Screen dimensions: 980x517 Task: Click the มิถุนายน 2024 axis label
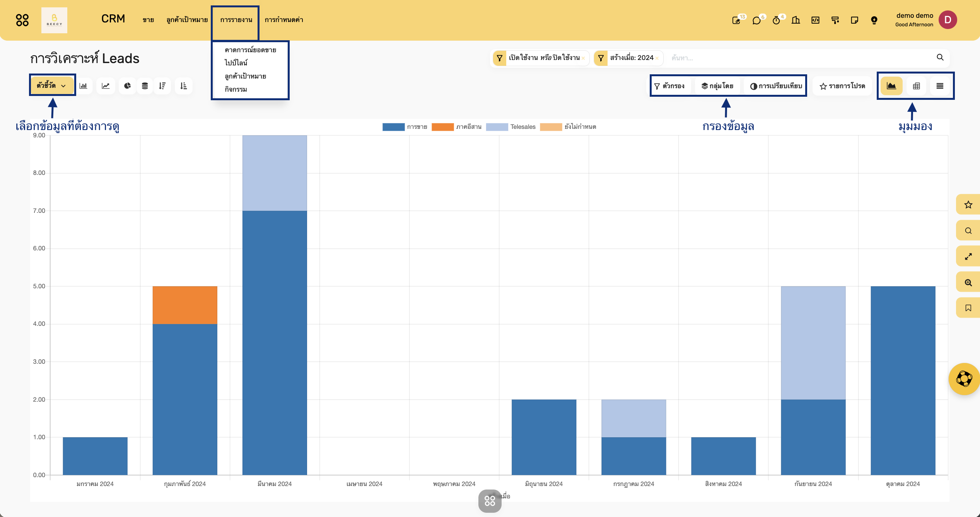(x=544, y=484)
